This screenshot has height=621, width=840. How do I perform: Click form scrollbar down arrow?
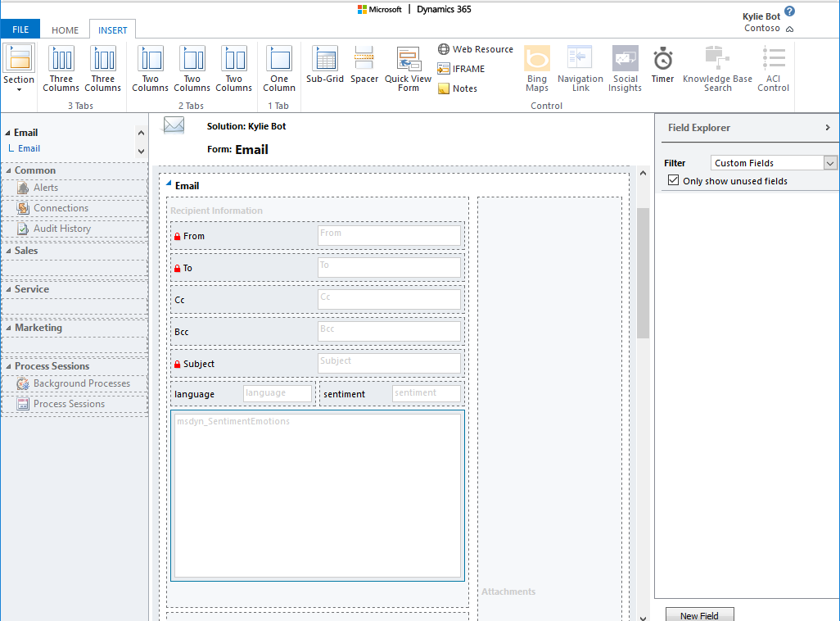pyautogui.click(x=643, y=617)
